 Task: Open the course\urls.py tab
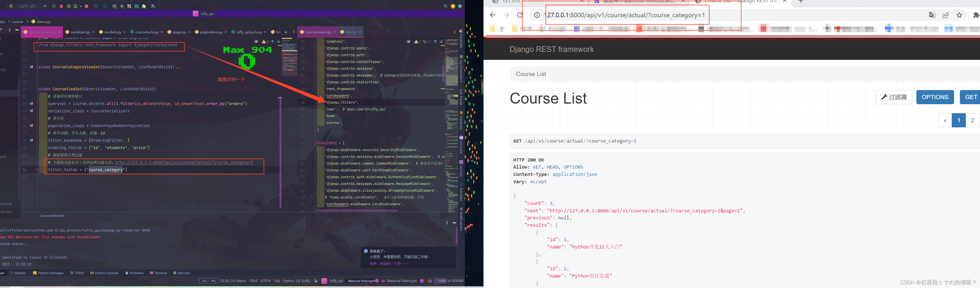click(x=144, y=32)
